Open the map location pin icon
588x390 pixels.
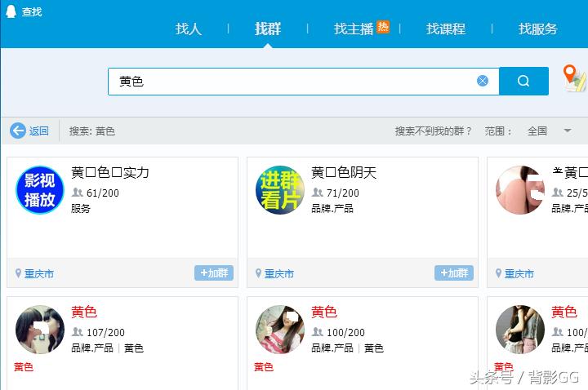point(574,78)
